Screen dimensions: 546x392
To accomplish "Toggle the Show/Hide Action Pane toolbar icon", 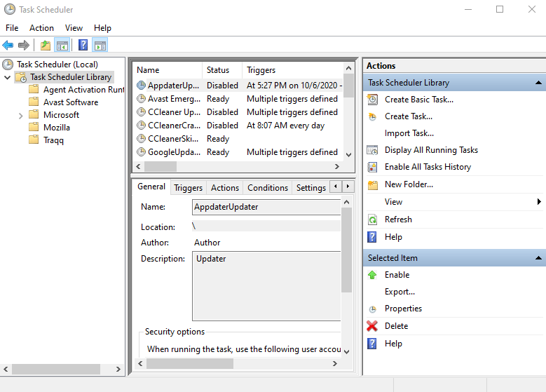I will (x=100, y=46).
